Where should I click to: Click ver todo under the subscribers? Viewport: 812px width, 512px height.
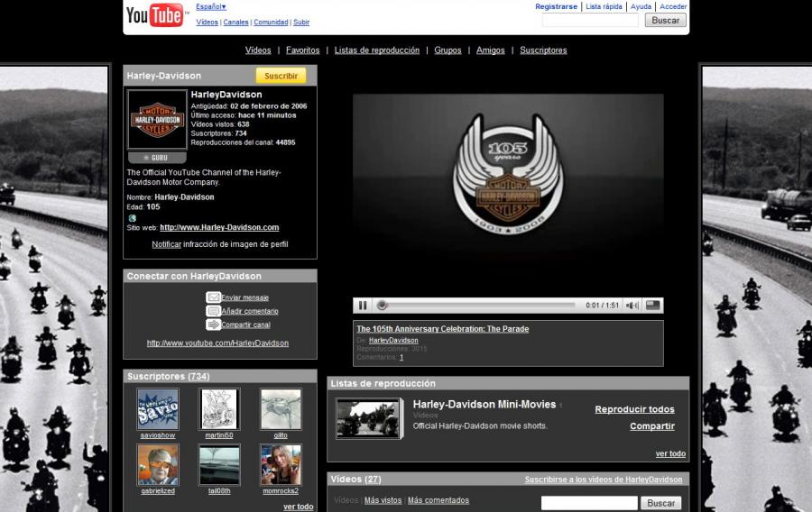point(299,507)
